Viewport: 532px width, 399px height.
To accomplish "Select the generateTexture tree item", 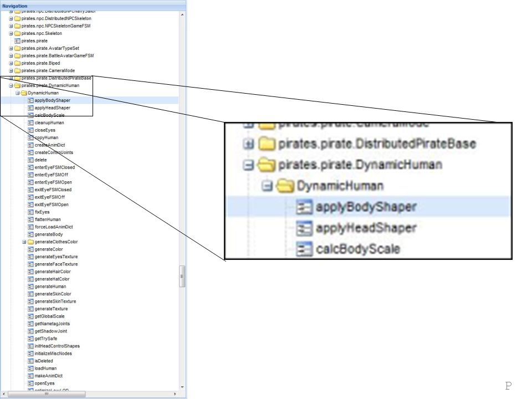I will (51, 309).
